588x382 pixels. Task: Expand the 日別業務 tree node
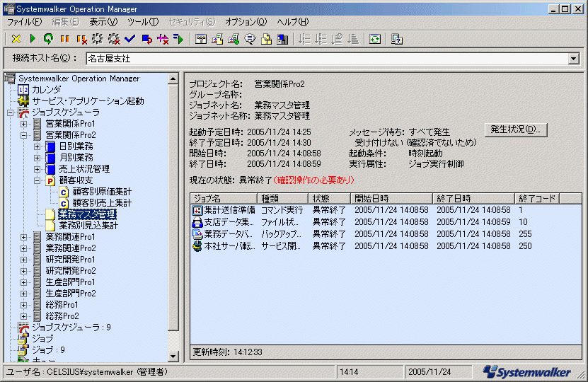point(38,146)
